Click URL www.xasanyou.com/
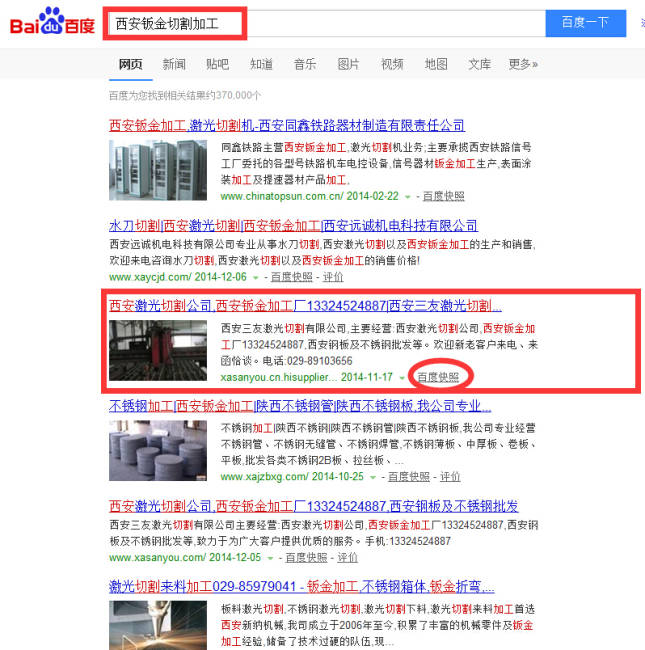Screen dimensions: 645x650 158,558
